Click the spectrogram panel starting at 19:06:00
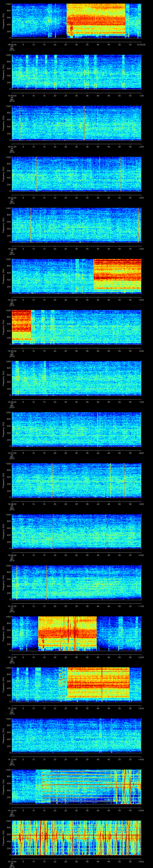 pos(76,378)
